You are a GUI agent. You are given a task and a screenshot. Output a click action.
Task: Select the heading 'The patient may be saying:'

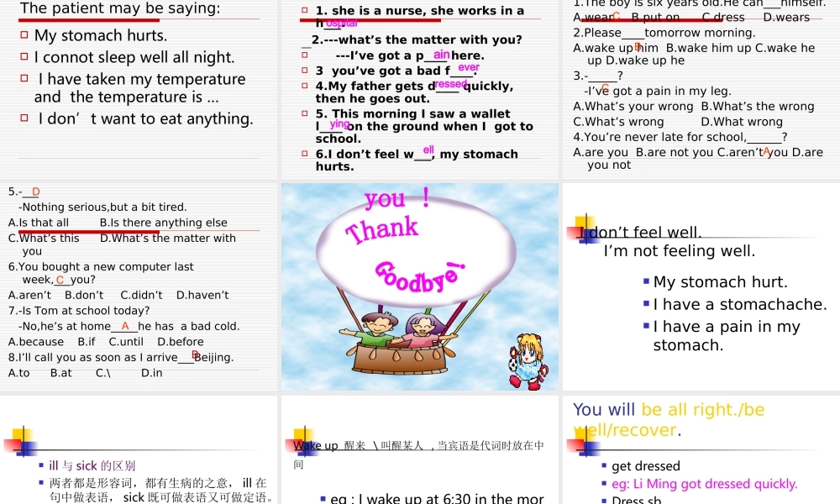coord(120,8)
